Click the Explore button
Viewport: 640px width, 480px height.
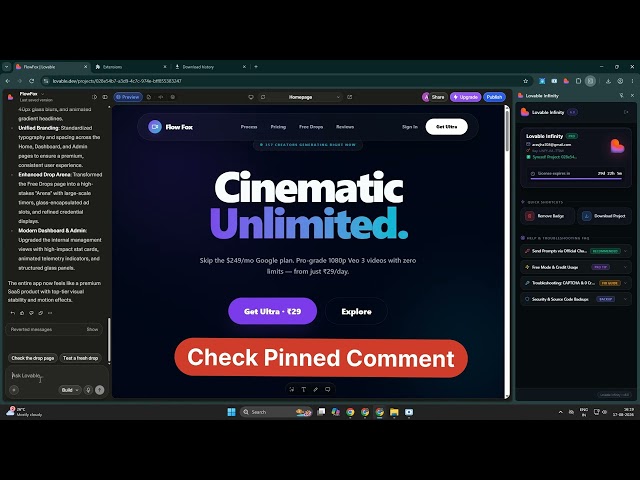356,311
